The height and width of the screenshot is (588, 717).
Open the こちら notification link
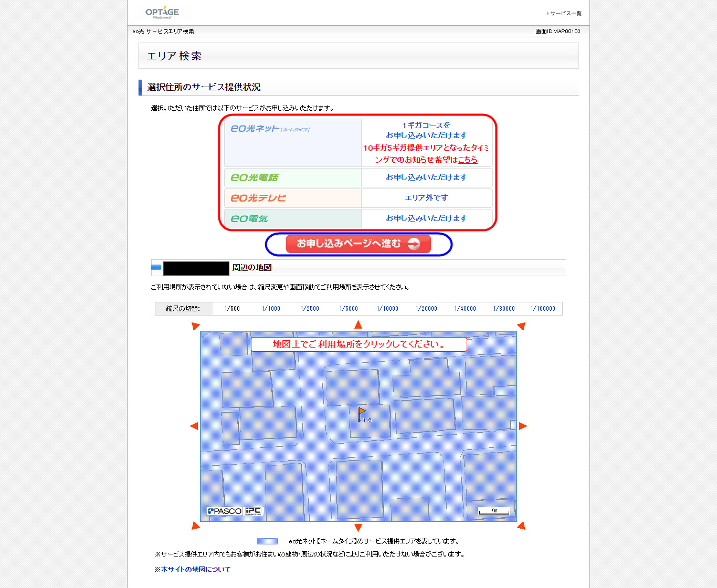pyautogui.click(x=468, y=160)
